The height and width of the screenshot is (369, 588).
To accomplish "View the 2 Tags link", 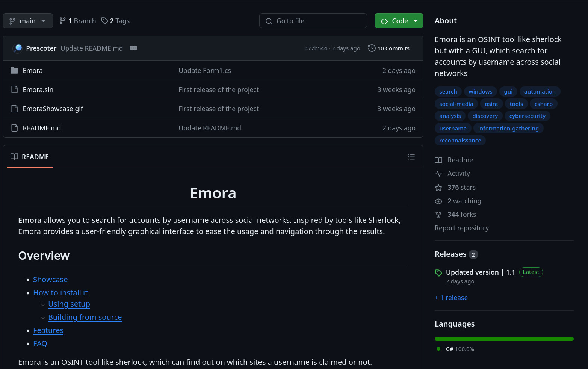I will coord(115,21).
